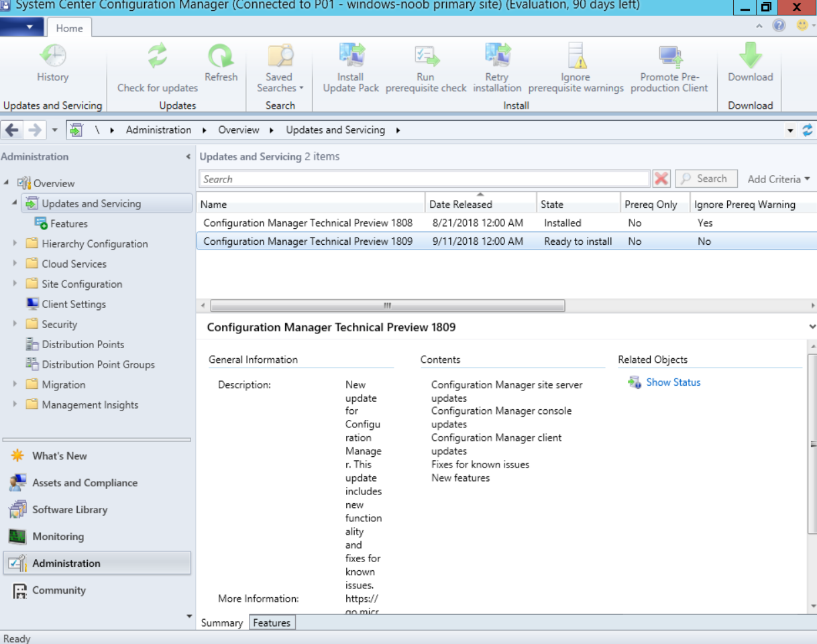This screenshot has height=644, width=817.
Task: Click the Ready to install state cell
Action: [x=578, y=241]
